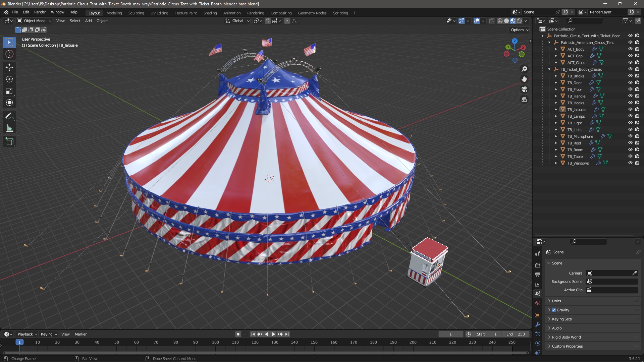The height and width of the screenshot is (362, 644).
Task: Open the World properties tab
Action: click(x=538, y=303)
